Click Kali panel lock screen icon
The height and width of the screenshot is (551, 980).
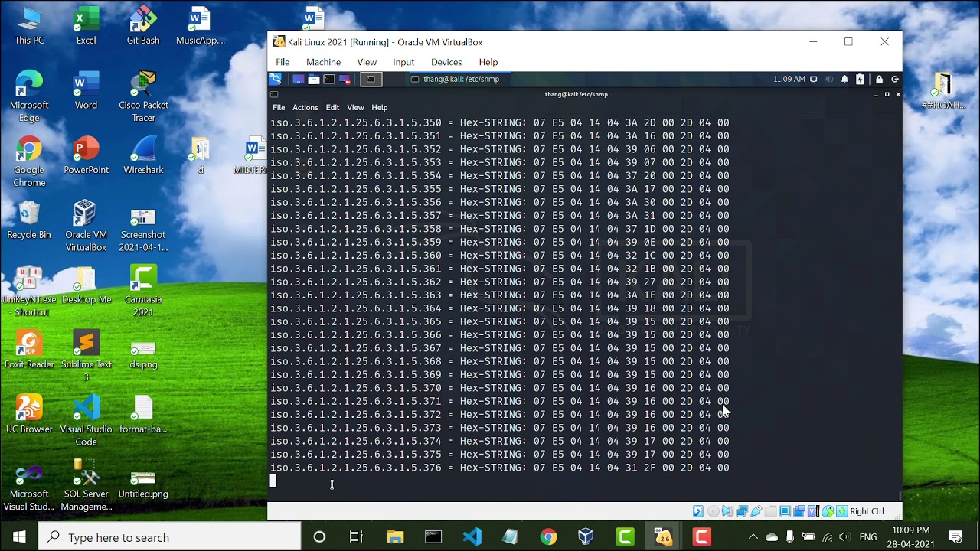(x=879, y=79)
